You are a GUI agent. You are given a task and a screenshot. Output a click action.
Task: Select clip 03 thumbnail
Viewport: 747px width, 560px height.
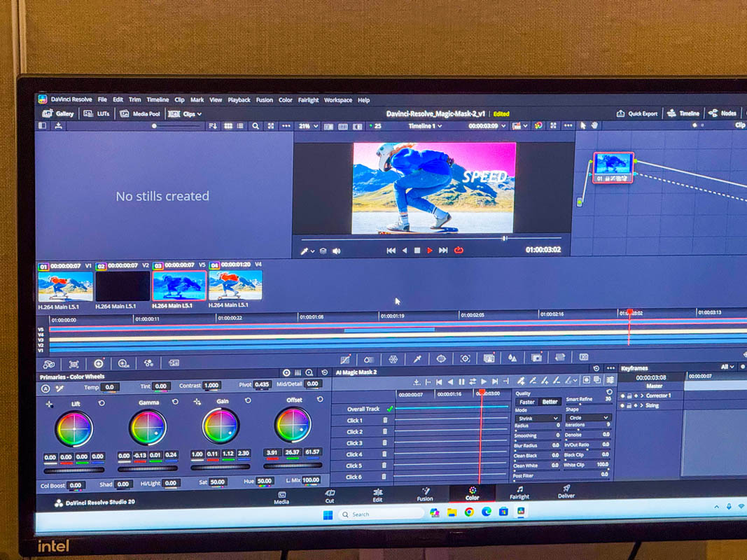179,285
